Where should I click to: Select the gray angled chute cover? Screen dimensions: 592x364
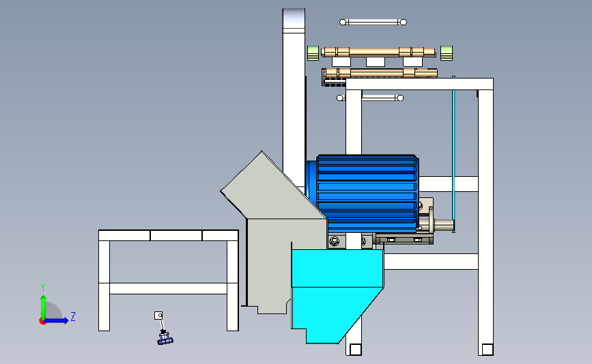click(x=274, y=233)
